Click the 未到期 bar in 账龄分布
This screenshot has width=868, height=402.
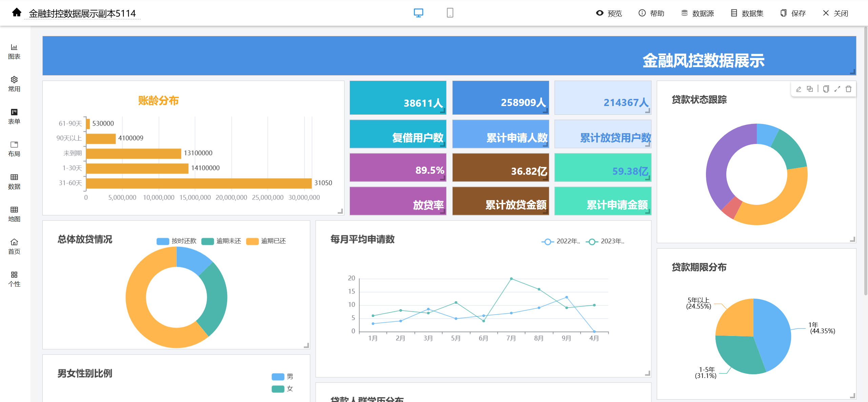(134, 153)
